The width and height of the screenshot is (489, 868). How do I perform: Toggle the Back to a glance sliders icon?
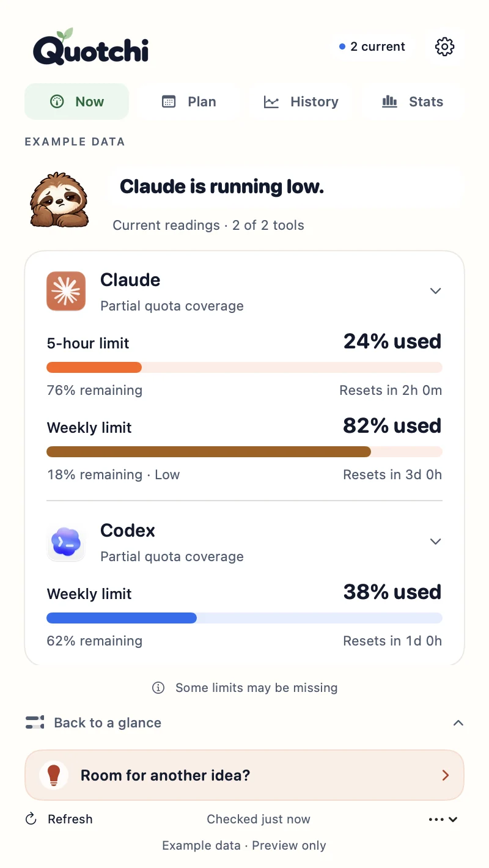[x=35, y=723]
